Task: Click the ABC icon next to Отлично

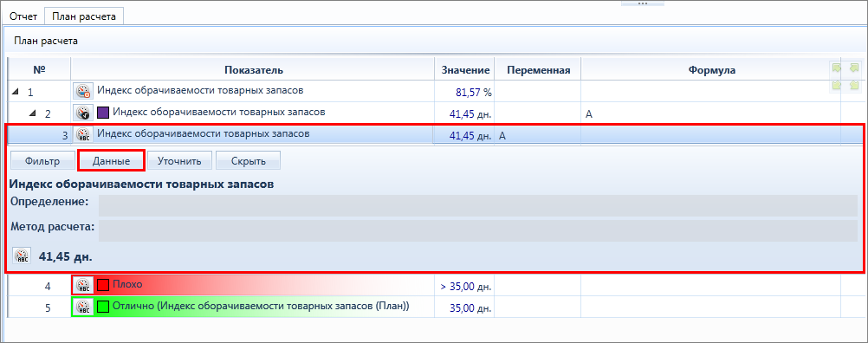Action: (82, 307)
